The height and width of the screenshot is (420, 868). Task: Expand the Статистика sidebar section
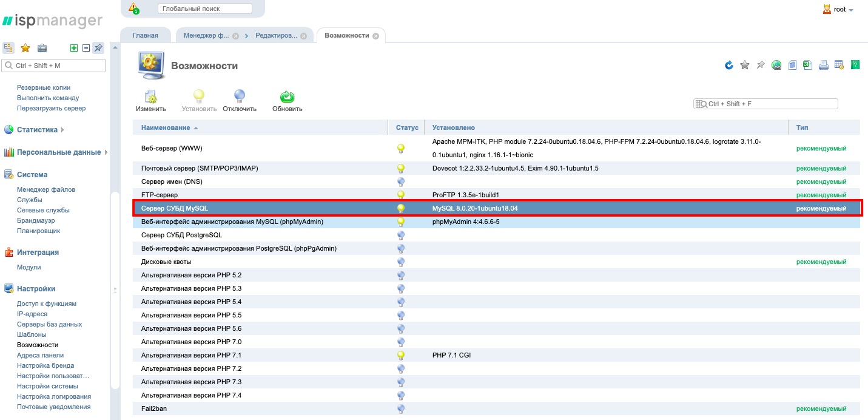click(x=37, y=130)
